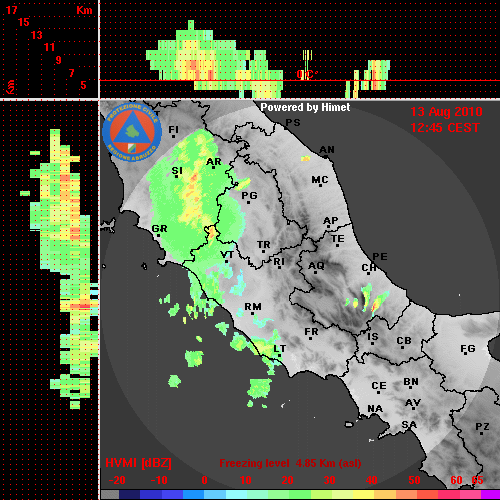Click the 5 km height axis label
This screenshot has width=500, height=500.
[83, 85]
